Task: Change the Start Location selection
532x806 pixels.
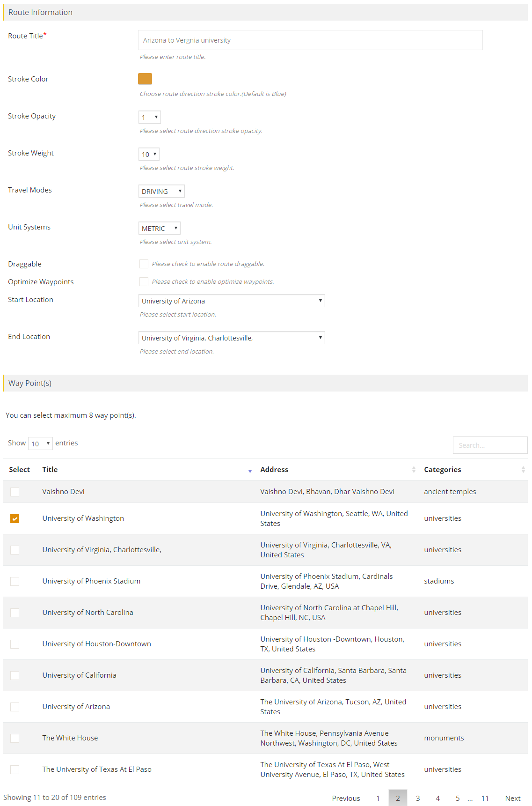Action: 232,301
